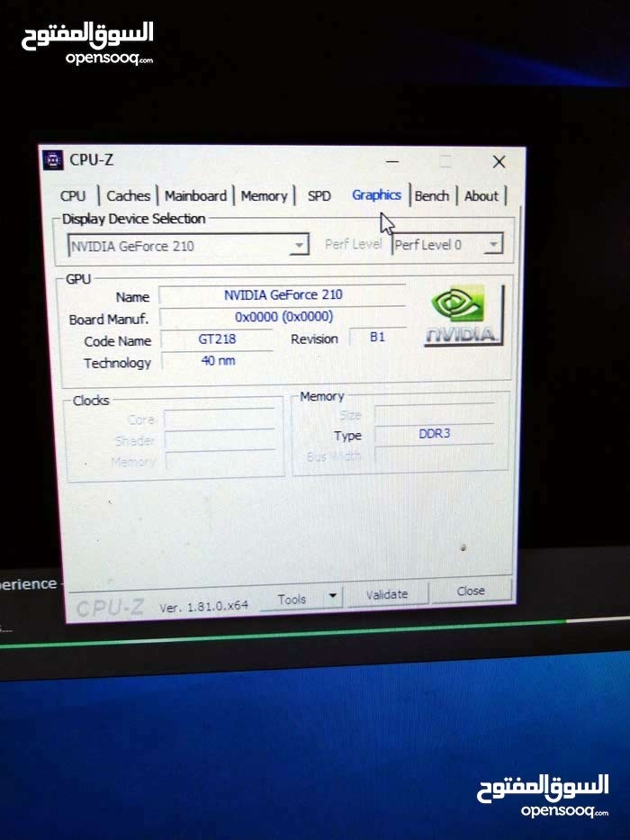Click the NVIDIA logo image
Screen dimensions: 630x840
(x=463, y=315)
